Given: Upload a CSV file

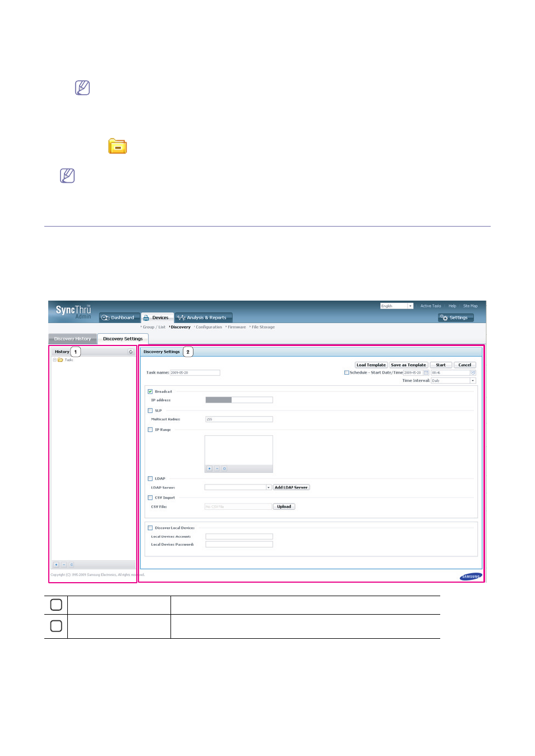Looking at the screenshot, I should [x=284, y=506].
